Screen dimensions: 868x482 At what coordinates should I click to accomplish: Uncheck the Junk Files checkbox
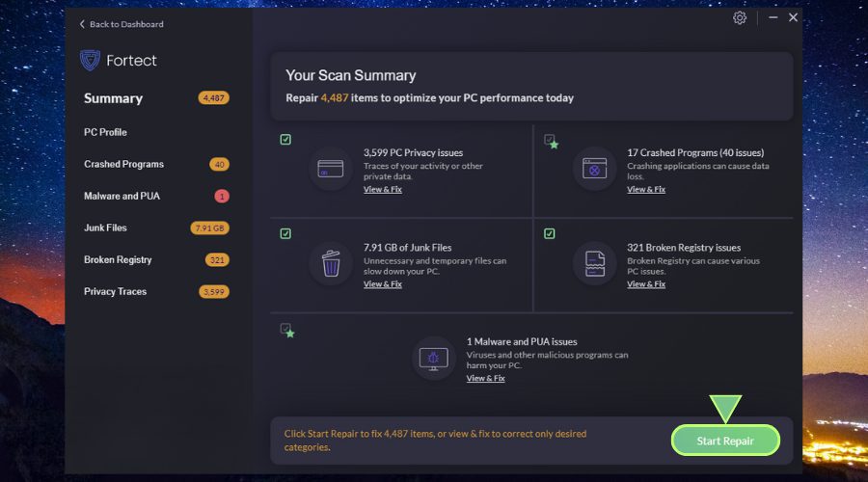[x=285, y=233]
